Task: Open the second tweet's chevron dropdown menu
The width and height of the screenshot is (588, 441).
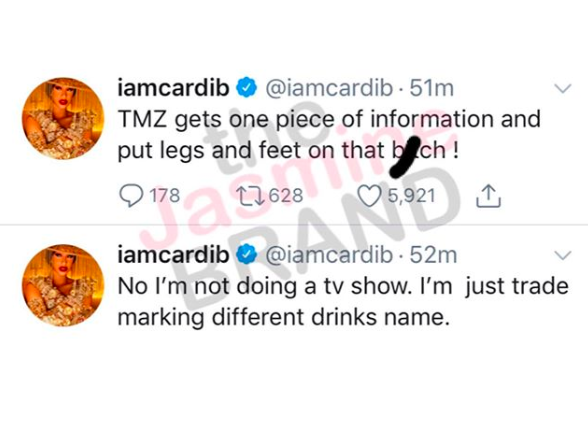Action: [x=562, y=255]
